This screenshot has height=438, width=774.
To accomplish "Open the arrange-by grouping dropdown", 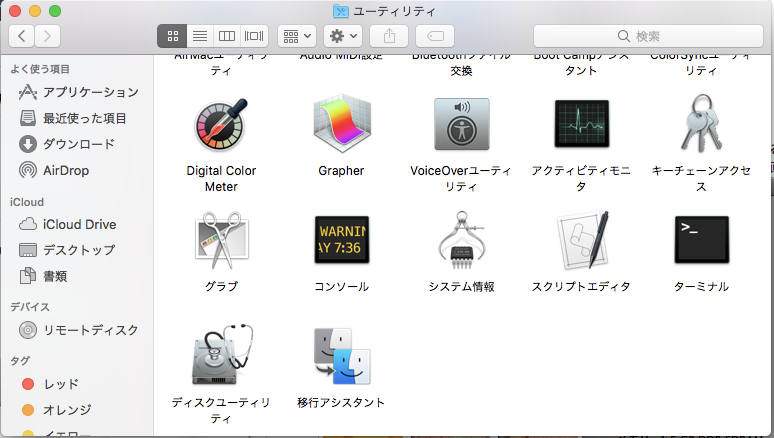I will 297,36.
